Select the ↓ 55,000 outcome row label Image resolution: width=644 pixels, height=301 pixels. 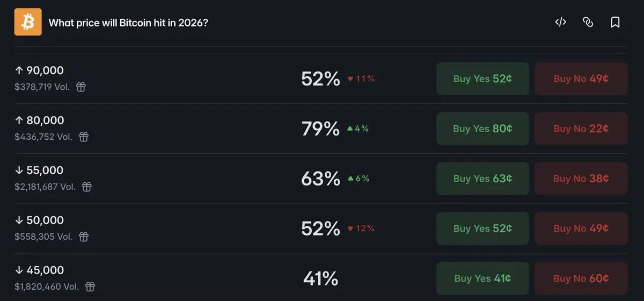coord(39,170)
